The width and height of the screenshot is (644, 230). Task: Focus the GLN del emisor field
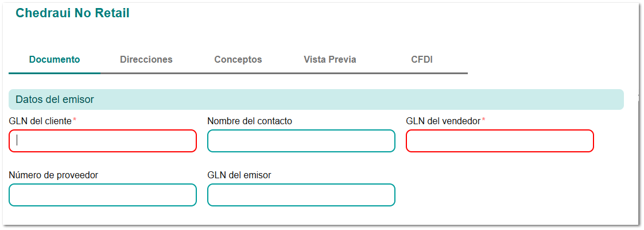[301, 195]
